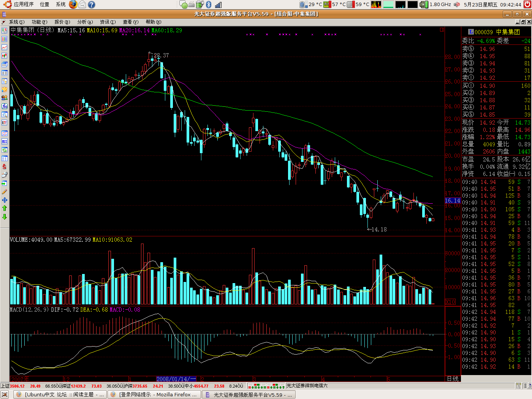Open the 报价(B) menu
The height and width of the screenshot is (399, 532).
(x=62, y=22)
